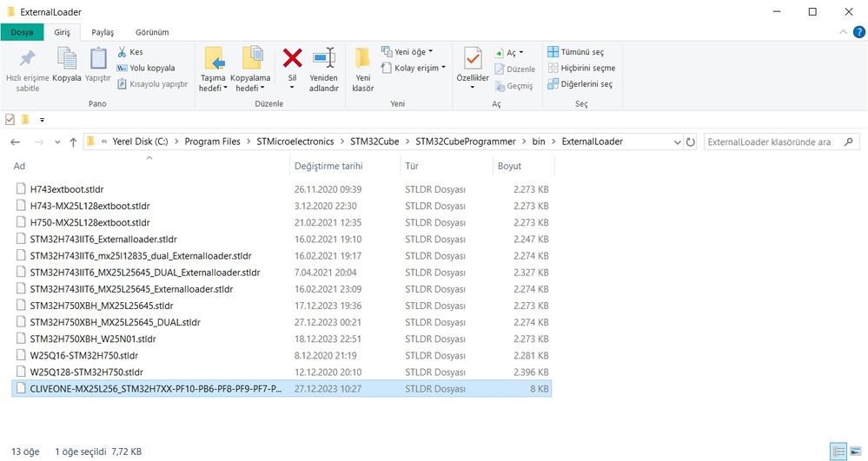Go forward with the right arrow
This screenshot has height=461, width=868.
tap(39, 142)
